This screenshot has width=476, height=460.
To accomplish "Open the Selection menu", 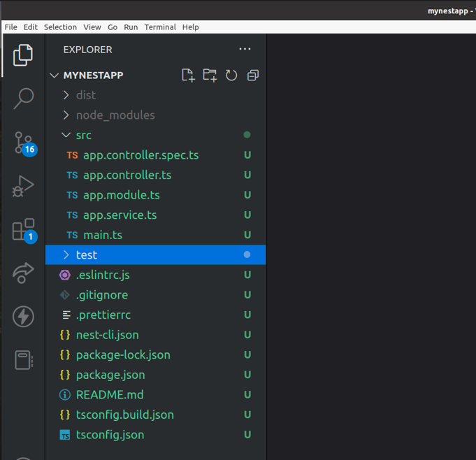I will [x=60, y=27].
